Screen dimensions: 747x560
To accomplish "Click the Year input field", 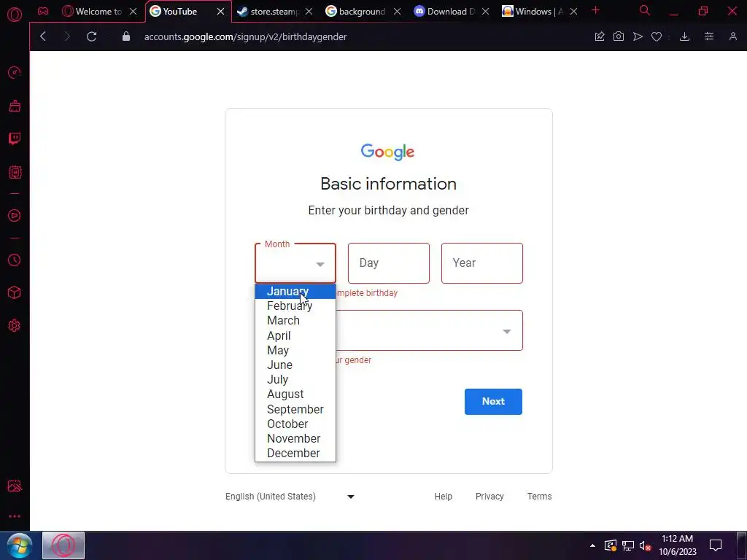I will [482, 263].
